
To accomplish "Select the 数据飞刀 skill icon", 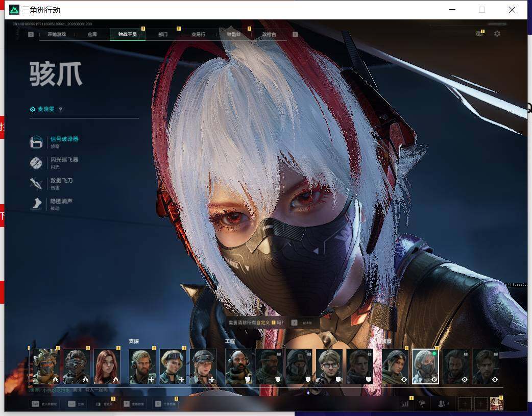I will click(x=36, y=183).
